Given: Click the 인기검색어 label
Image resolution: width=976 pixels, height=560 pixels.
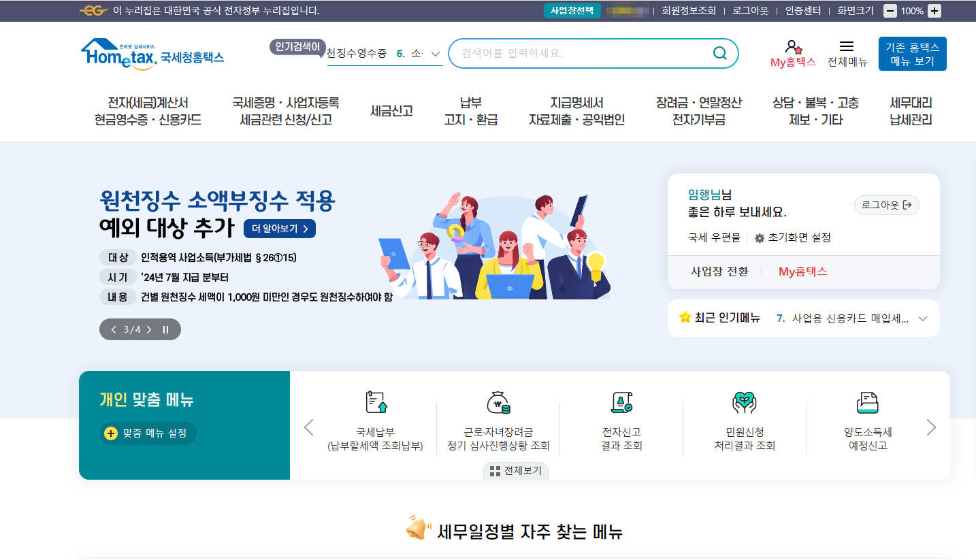Looking at the screenshot, I should tap(297, 46).
